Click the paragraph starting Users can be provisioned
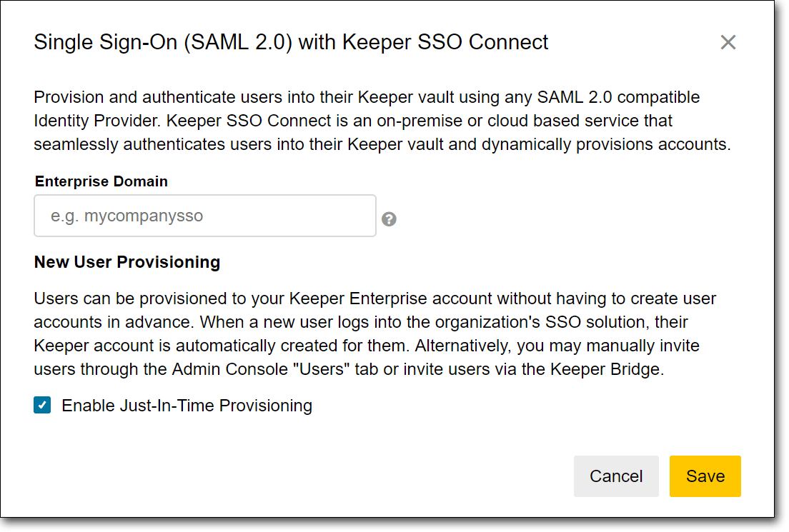The width and height of the screenshot is (789, 532). click(x=375, y=334)
